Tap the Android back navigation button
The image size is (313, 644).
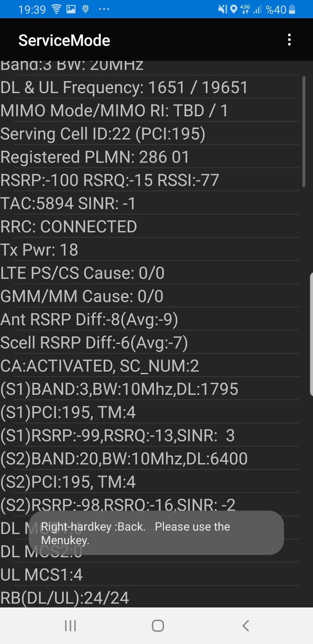(x=246, y=625)
